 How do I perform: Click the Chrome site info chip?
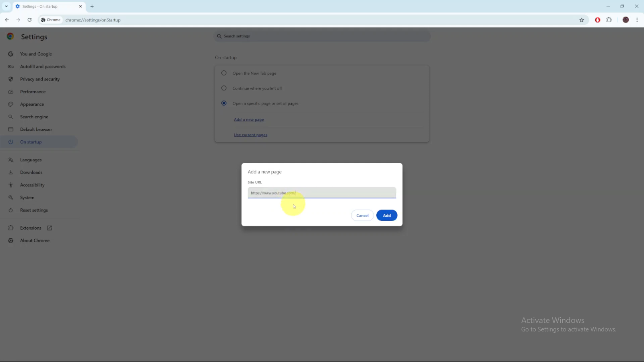(x=51, y=20)
